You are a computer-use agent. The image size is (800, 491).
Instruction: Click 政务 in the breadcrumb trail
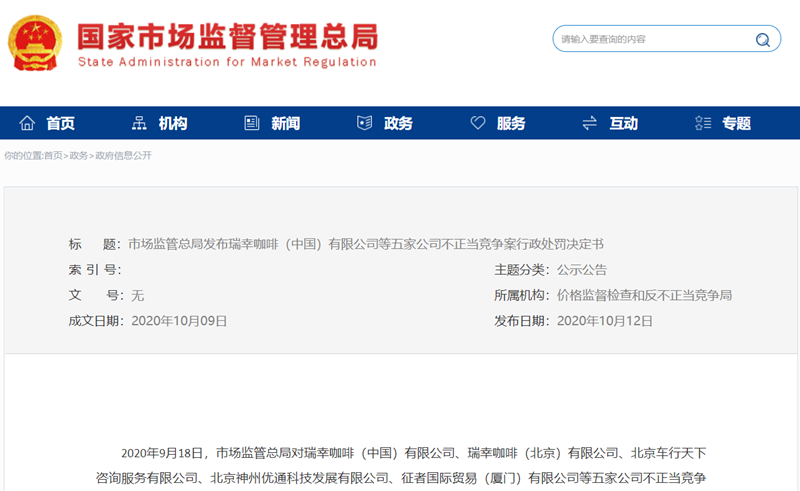click(79, 156)
